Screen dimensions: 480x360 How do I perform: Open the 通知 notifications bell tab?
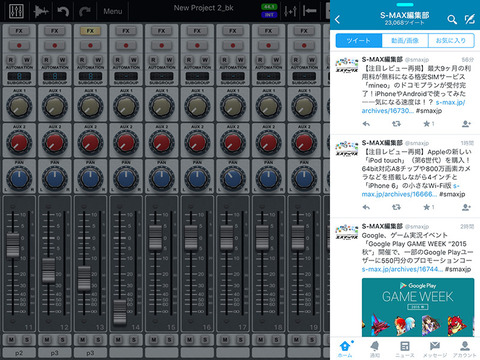pos(375,349)
